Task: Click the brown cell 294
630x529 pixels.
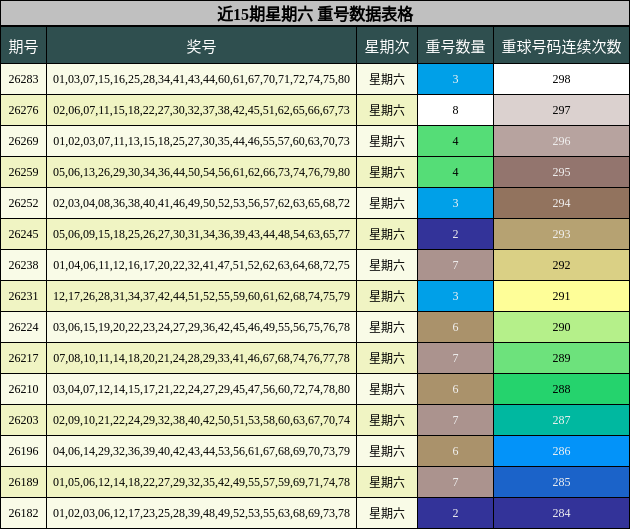Action: pos(561,203)
